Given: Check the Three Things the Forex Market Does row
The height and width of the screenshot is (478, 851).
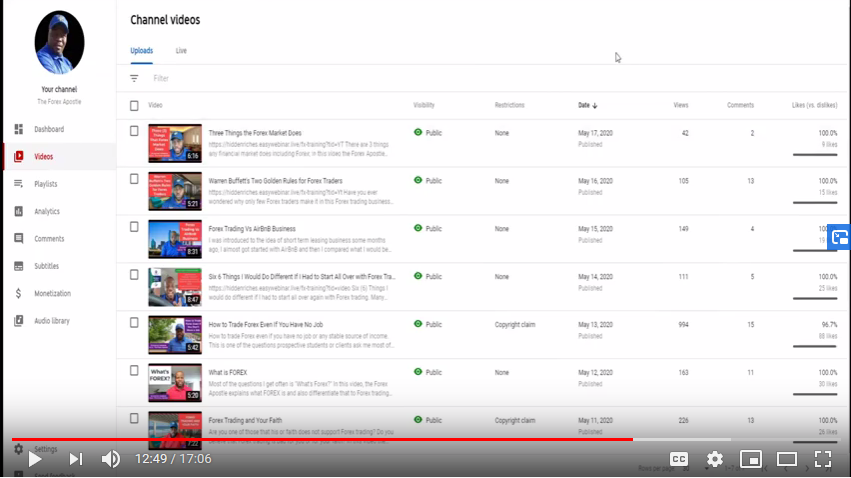Looking at the screenshot, I should (x=134, y=131).
